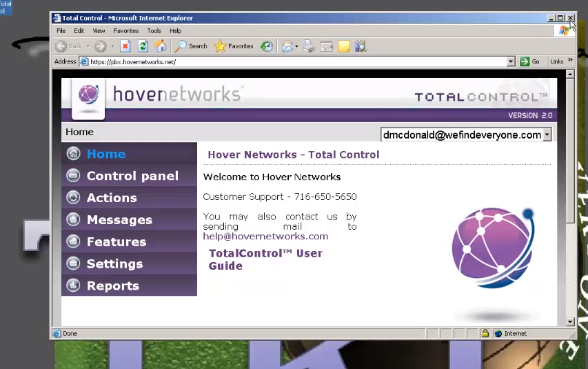Expand the Mail button dropdown arrow
The height and width of the screenshot is (369, 588).
pos(296,46)
